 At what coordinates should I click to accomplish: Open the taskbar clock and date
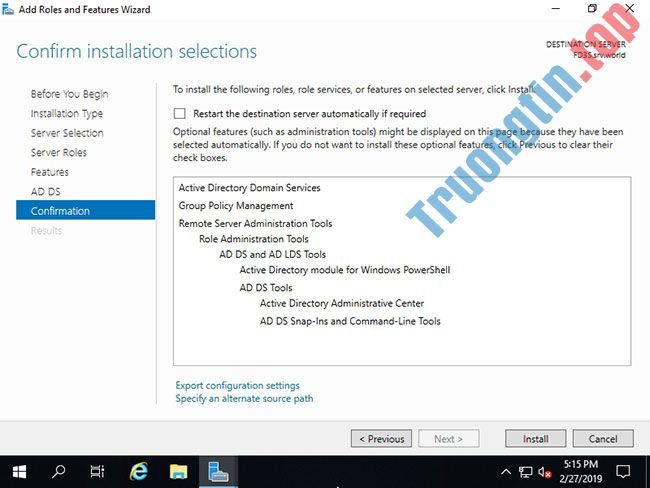coord(581,472)
